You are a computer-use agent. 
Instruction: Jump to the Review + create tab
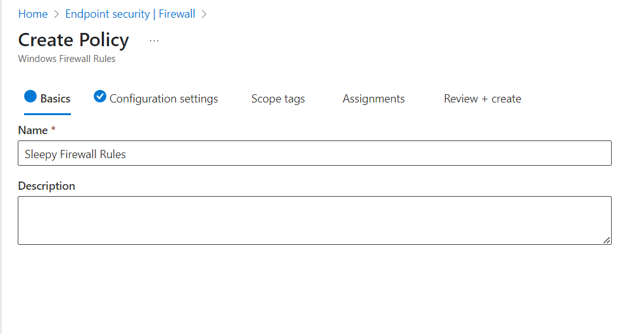pyautogui.click(x=483, y=99)
